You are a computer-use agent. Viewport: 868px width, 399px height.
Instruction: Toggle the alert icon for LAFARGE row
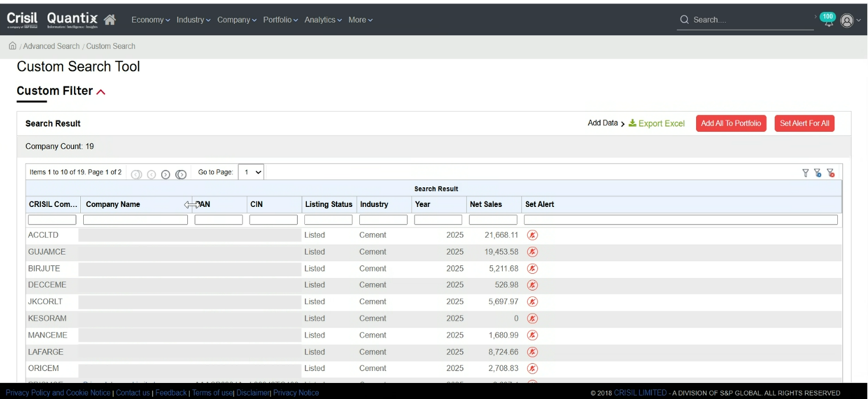532,352
